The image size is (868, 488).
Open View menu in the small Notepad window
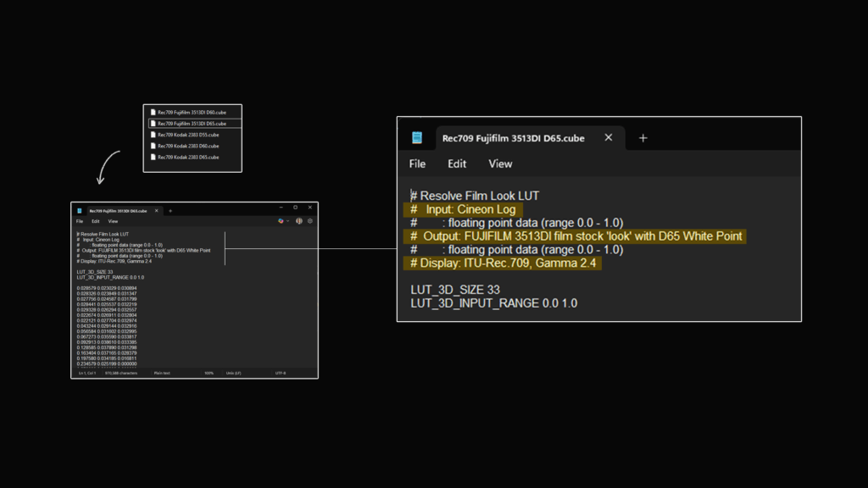113,221
